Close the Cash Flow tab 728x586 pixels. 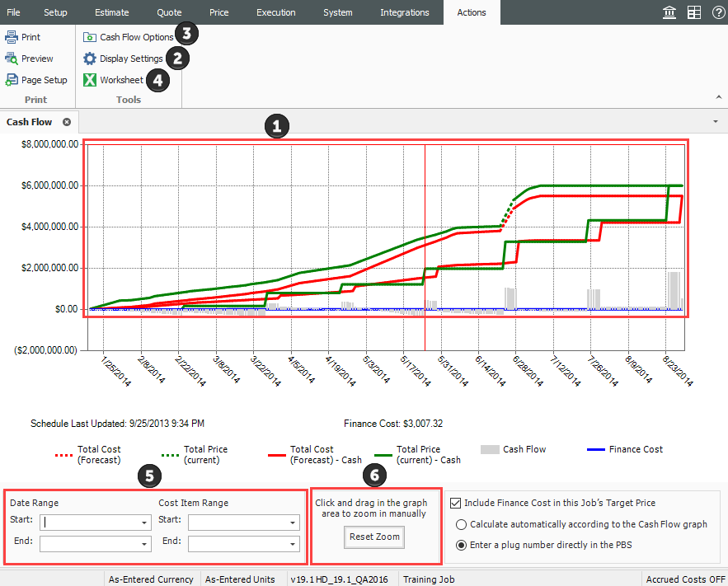click(x=67, y=122)
